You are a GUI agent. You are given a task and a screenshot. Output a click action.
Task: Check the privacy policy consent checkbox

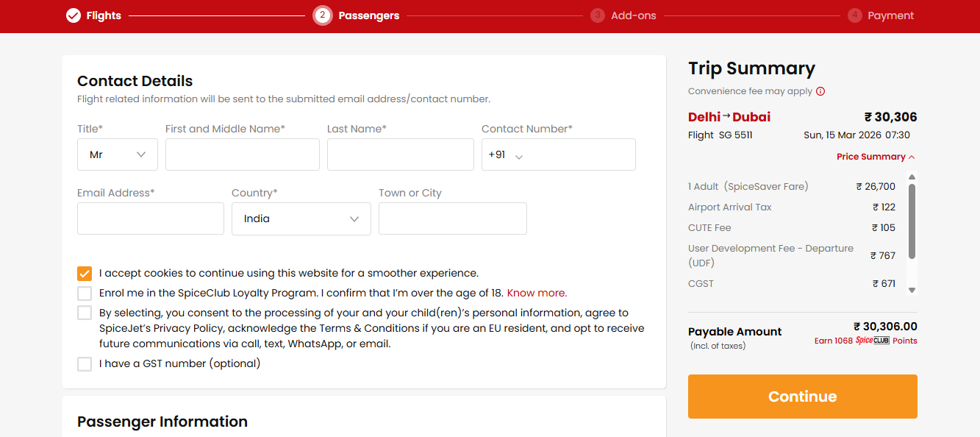pyautogui.click(x=85, y=313)
